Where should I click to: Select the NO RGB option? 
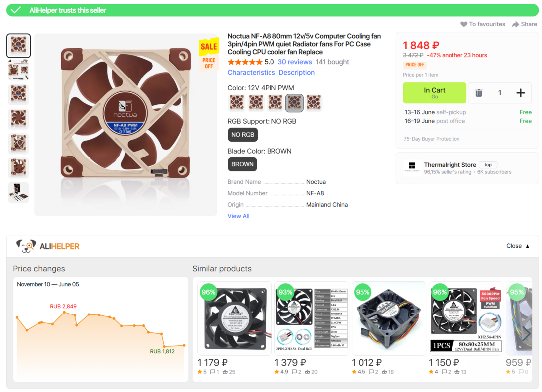[x=243, y=135]
